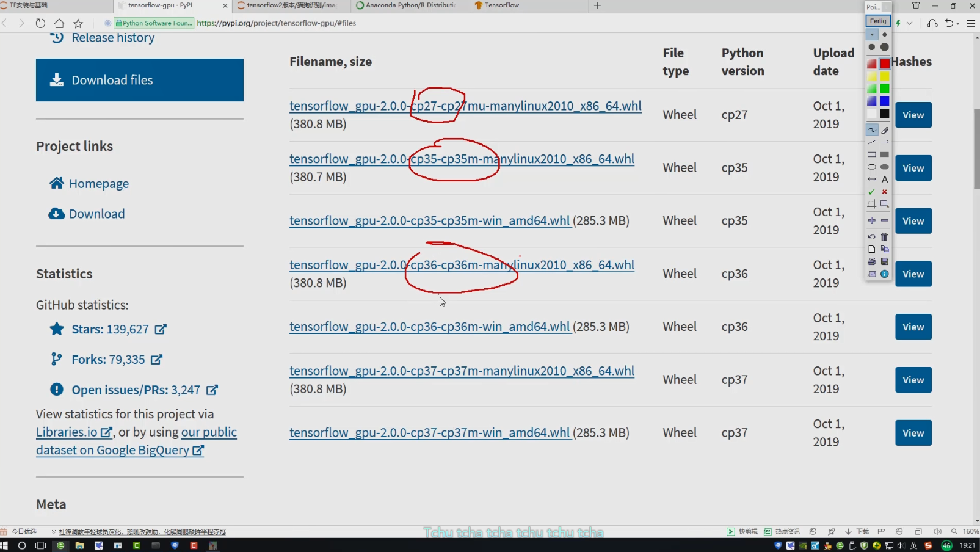Open the Windows Start menu
This screenshot has width=980, height=552.
tap(4, 545)
